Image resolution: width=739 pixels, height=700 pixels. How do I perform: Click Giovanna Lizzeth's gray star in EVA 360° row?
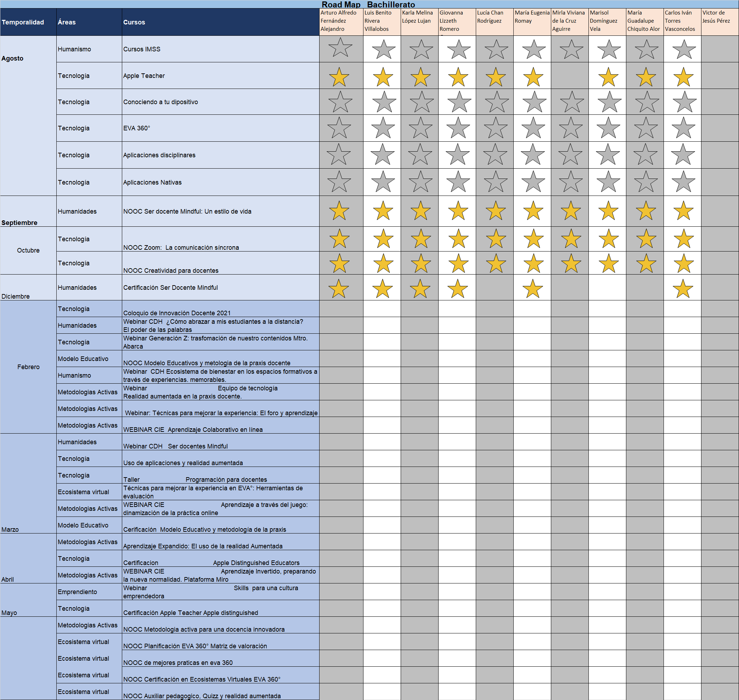pyautogui.click(x=458, y=128)
